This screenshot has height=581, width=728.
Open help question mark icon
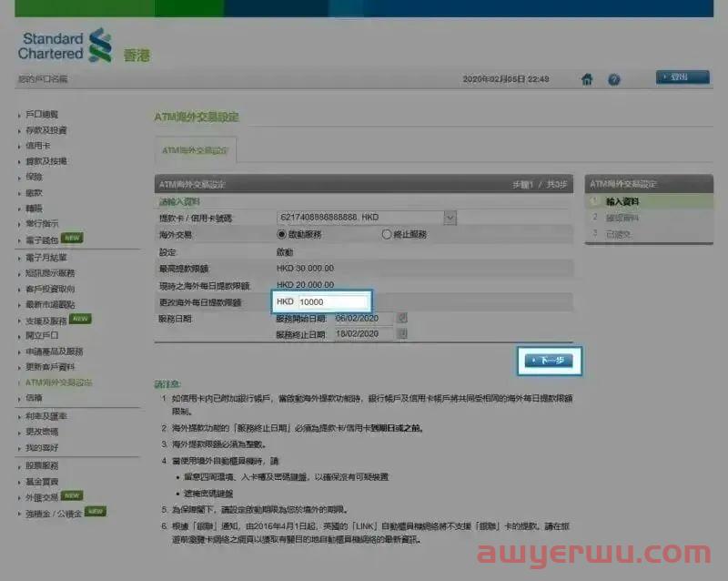613,80
